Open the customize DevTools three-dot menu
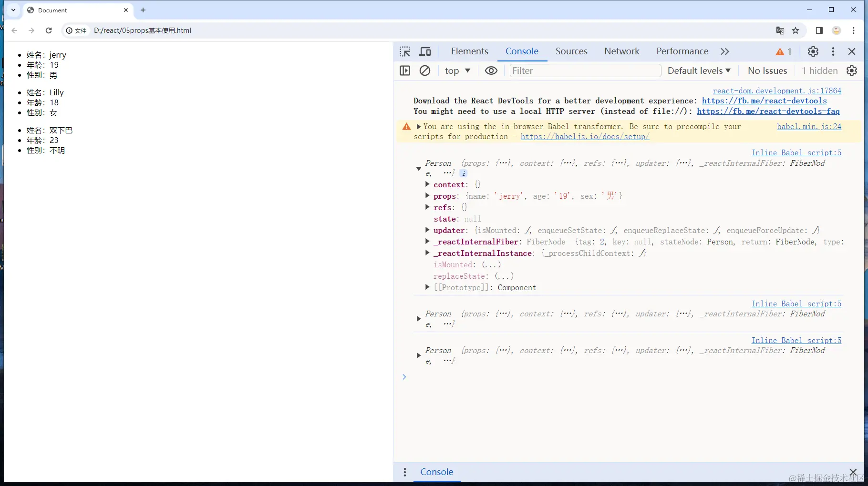The height and width of the screenshot is (486, 868). (833, 51)
